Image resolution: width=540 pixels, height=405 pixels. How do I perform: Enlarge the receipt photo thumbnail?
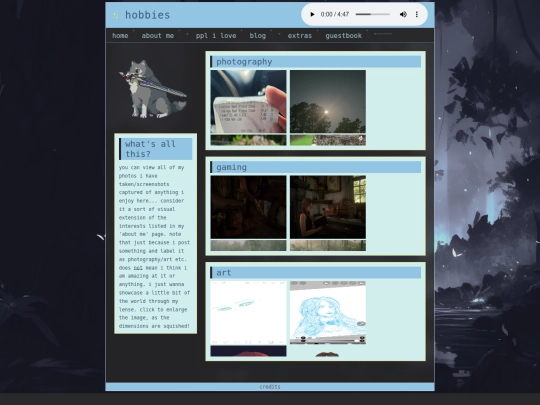(248, 102)
